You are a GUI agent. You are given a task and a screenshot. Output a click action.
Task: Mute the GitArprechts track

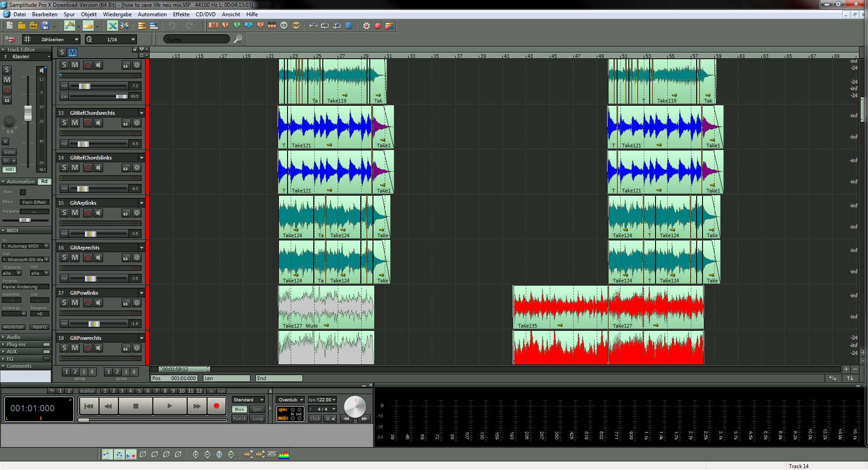pos(75,258)
